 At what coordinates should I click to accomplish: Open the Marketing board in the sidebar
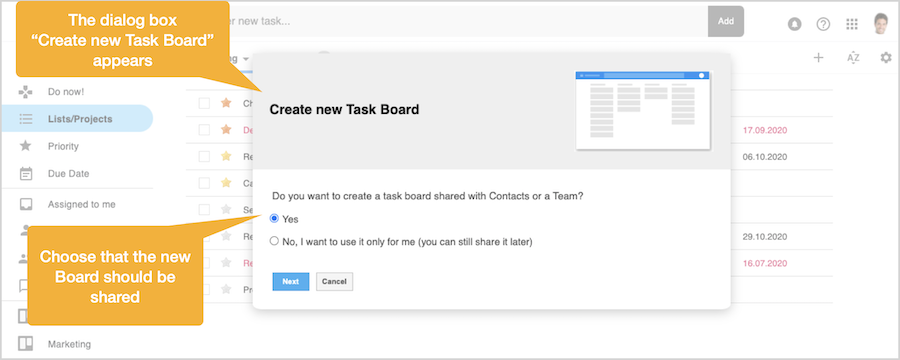click(69, 344)
